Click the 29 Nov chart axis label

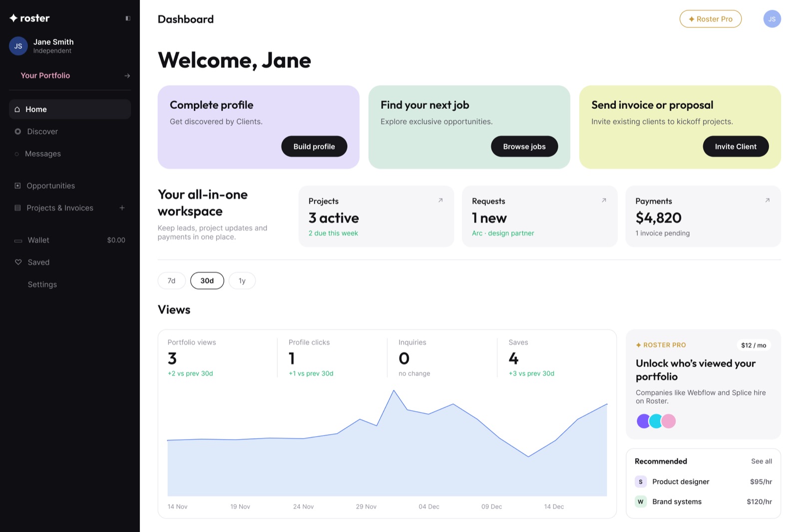click(x=366, y=507)
